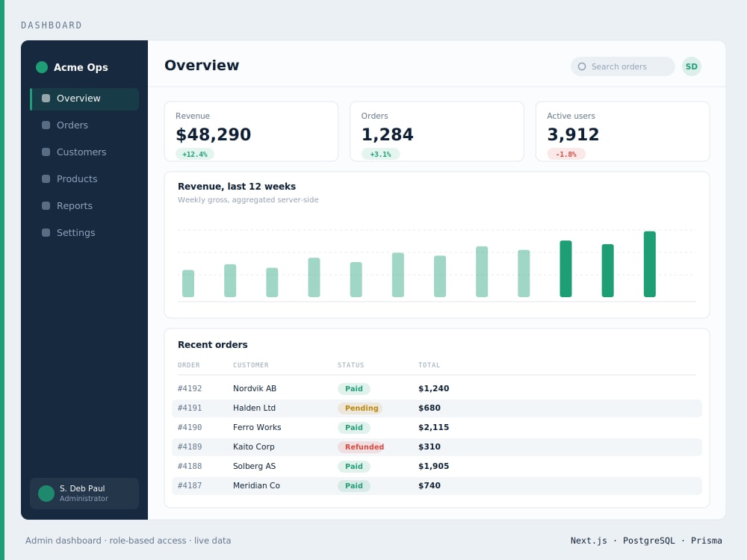Open order #4191

tap(190, 408)
